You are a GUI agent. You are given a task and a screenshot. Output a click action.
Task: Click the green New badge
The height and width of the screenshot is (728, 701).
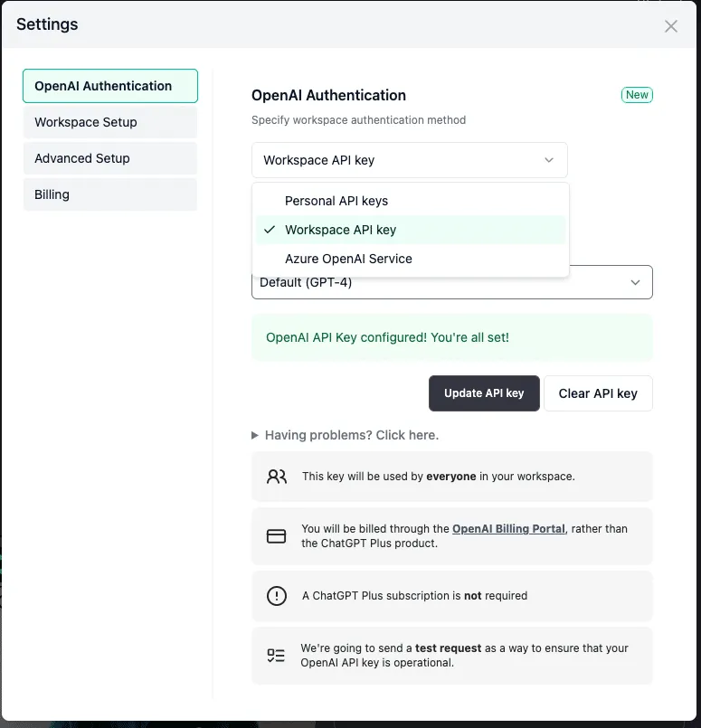point(637,95)
